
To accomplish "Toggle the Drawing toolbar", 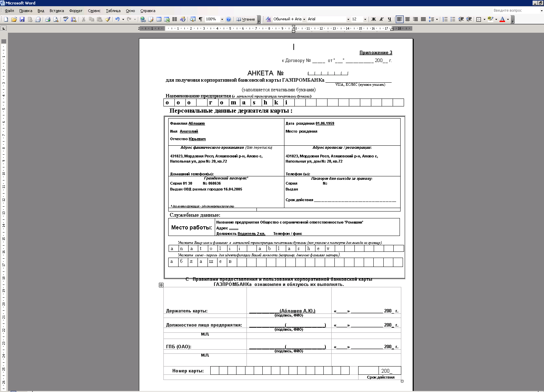I will tap(183, 19).
